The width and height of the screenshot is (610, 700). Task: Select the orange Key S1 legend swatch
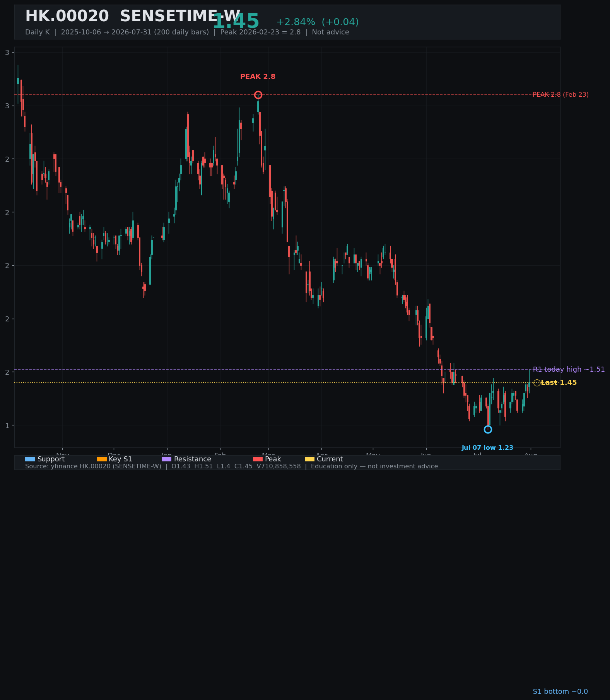click(x=101, y=459)
